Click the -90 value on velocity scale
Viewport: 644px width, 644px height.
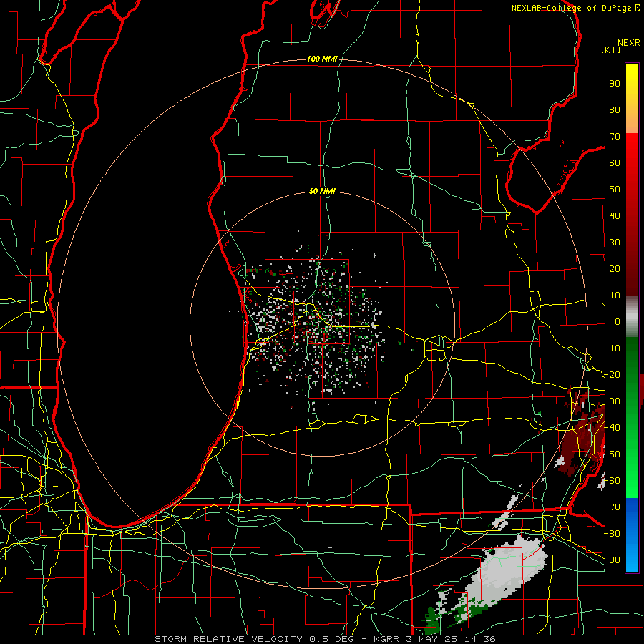pyautogui.click(x=612, y=560)
